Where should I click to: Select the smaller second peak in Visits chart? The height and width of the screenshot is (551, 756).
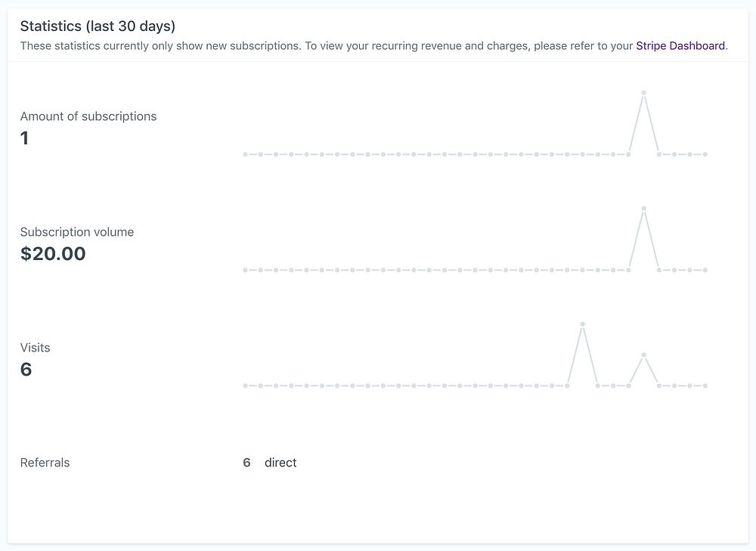pos(643,354)
